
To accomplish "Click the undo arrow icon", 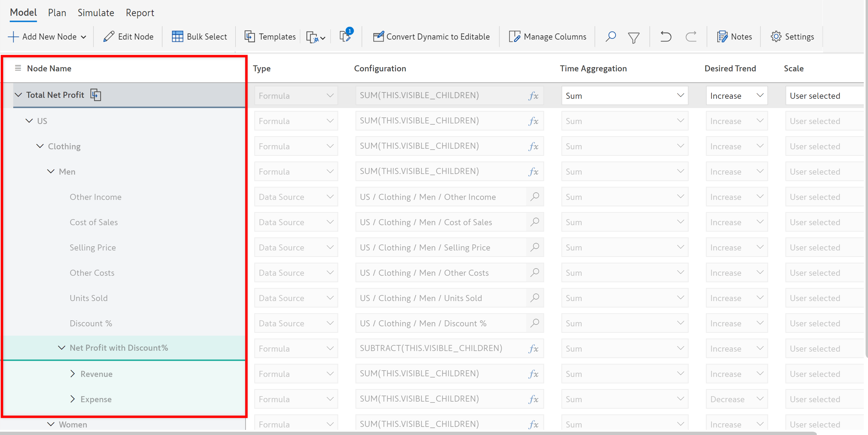I will [665, 36].
